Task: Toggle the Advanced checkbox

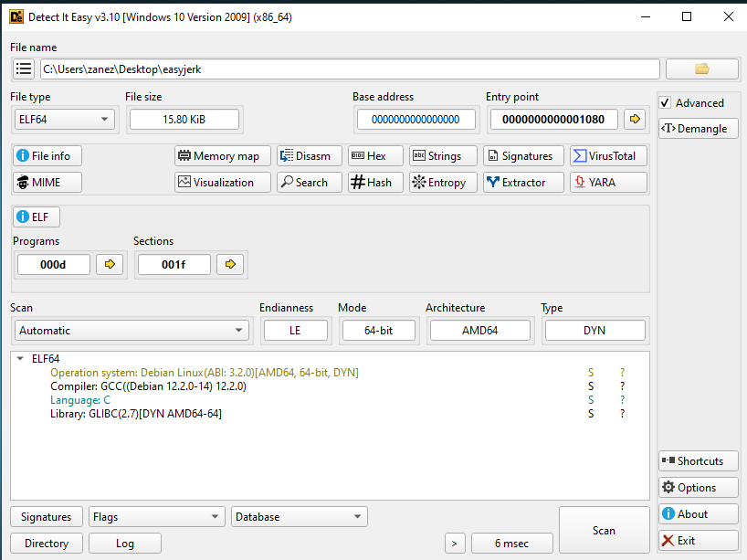Action: tap(665, 103)
